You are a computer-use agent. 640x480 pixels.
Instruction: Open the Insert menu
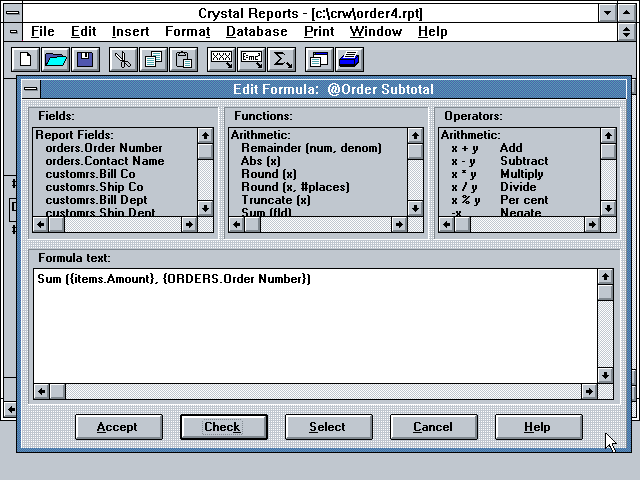tap(131, 31)
